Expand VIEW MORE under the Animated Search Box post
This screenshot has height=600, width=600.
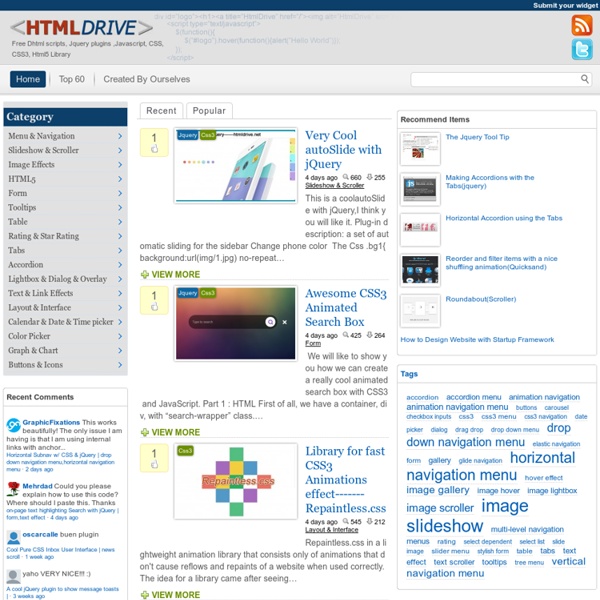pos(170,432)
